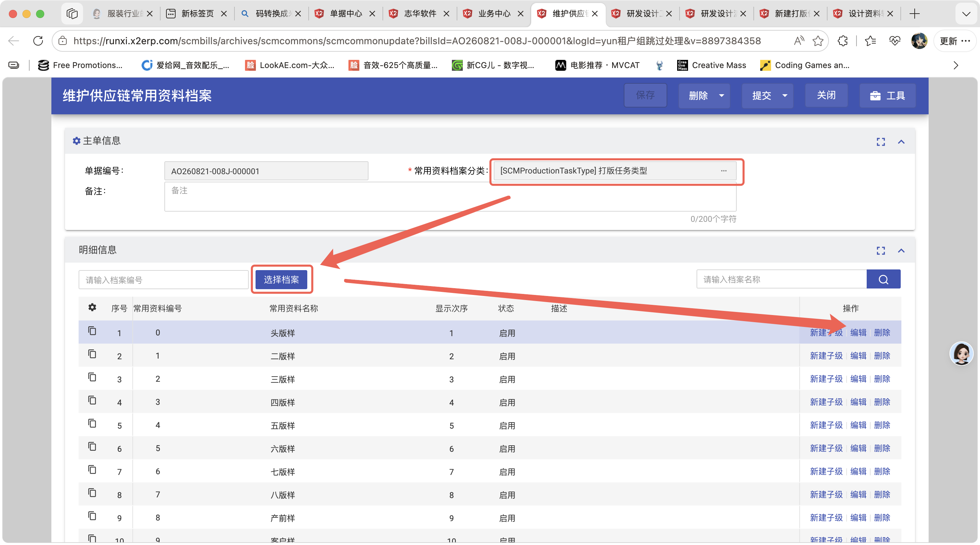
Task: Add page to favorites star icon
Action: [x=818, y=41]
